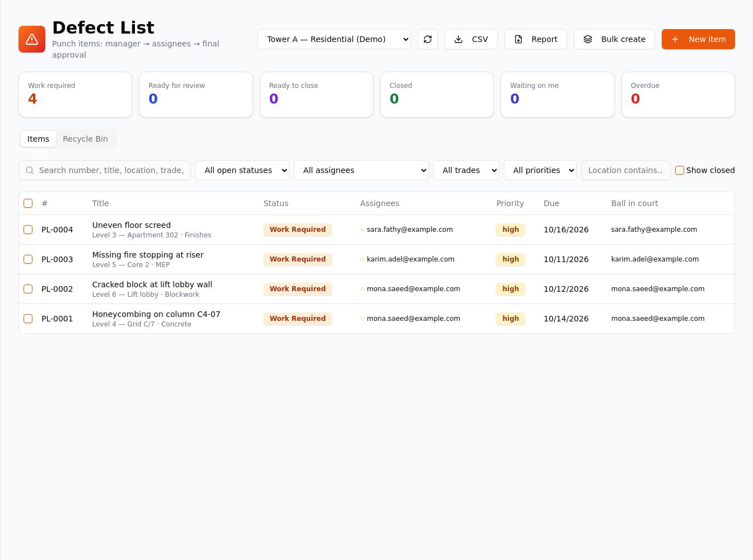753x560 pixels.
Task: Click the Due column header
Action: tap(551, 203)
